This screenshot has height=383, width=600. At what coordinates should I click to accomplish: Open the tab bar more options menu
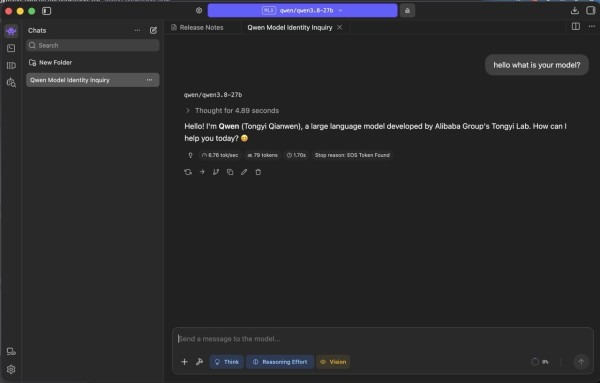point(592,26)
